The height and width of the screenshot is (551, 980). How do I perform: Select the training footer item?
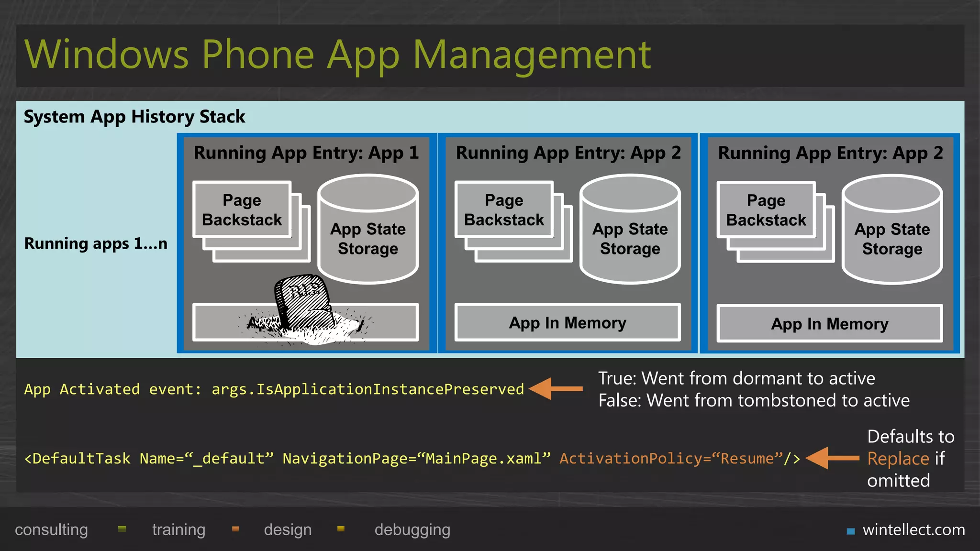coord(178,529)
